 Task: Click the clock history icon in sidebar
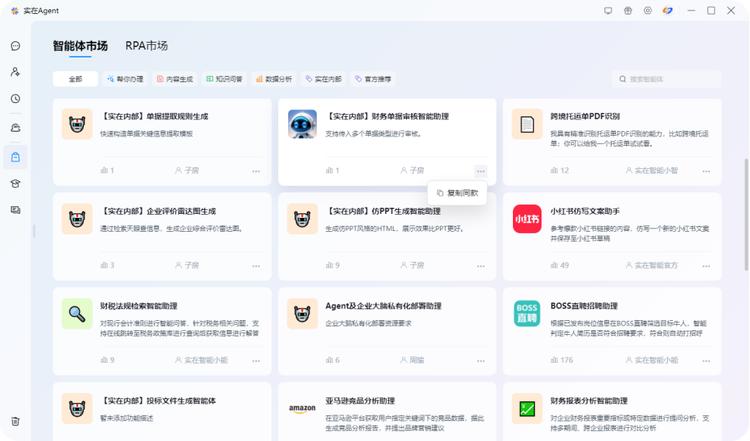[15, 99]
